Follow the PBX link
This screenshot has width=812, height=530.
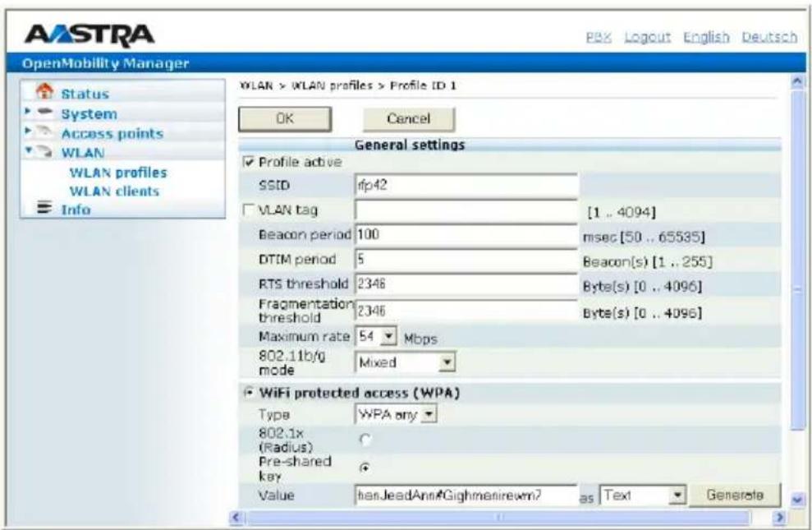click(599, 37)
